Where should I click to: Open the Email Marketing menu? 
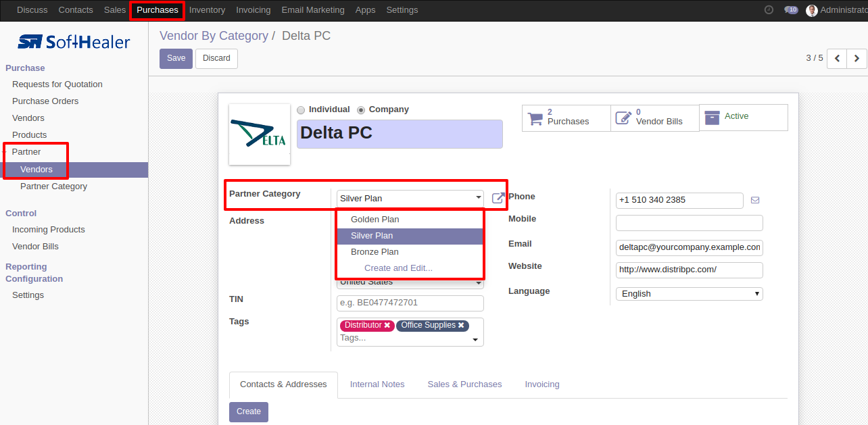point(313,10)
